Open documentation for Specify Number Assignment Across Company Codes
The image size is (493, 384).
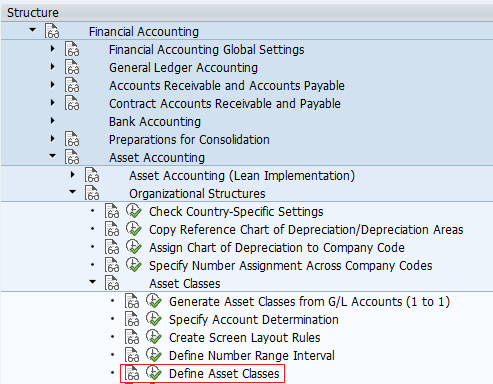pyautogui.click(x=112, y=265)
